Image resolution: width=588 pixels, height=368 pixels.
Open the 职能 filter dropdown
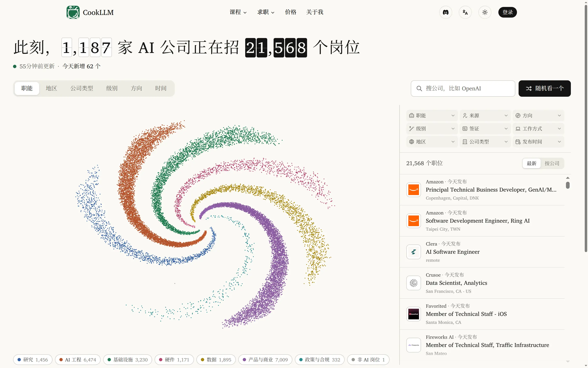point(432,116)
